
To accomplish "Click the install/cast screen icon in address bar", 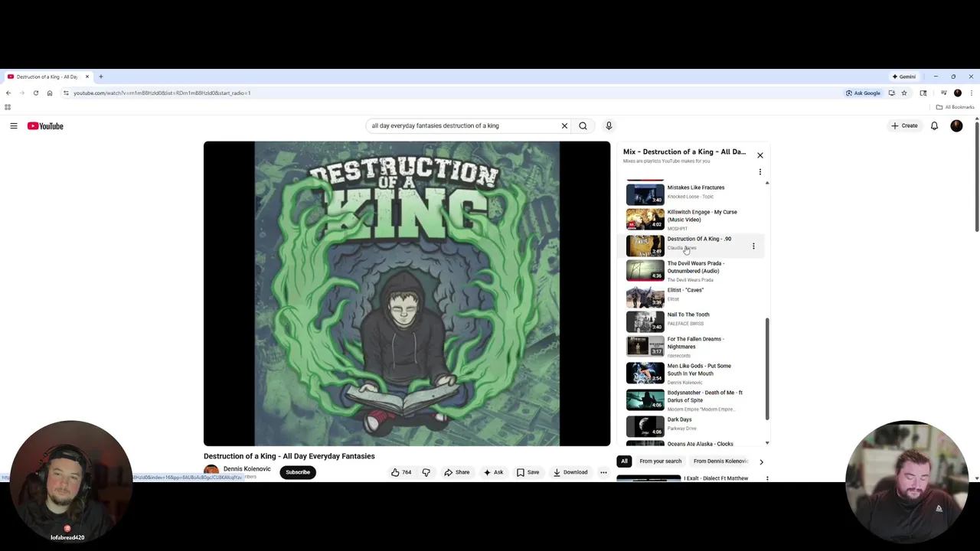I will coord(892,93).
